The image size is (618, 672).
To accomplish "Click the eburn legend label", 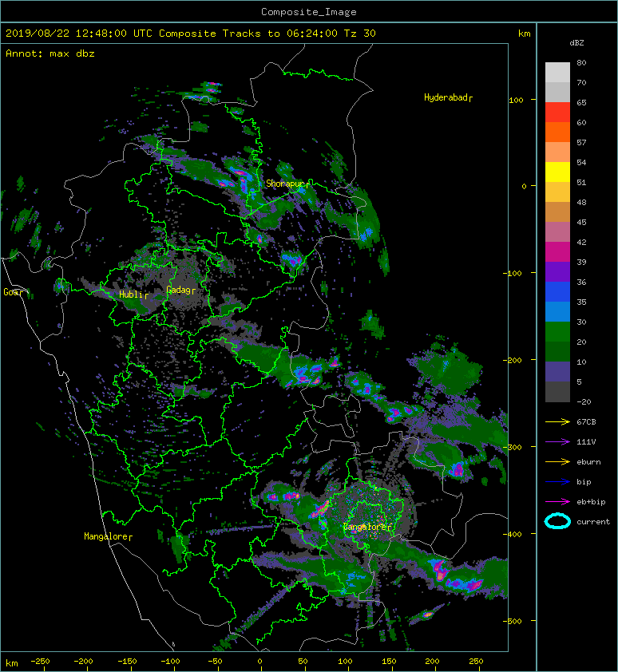I will click(x=588, y=462).
